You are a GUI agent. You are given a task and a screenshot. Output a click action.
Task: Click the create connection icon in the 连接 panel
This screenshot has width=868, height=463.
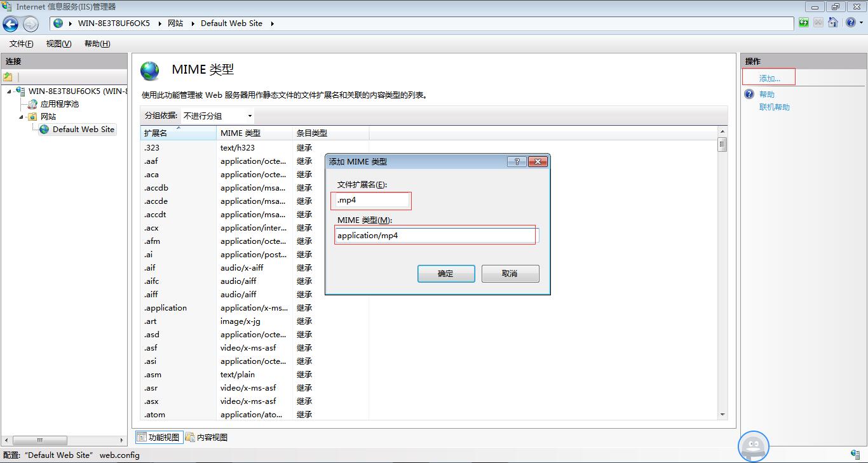[x=8, y=76]
